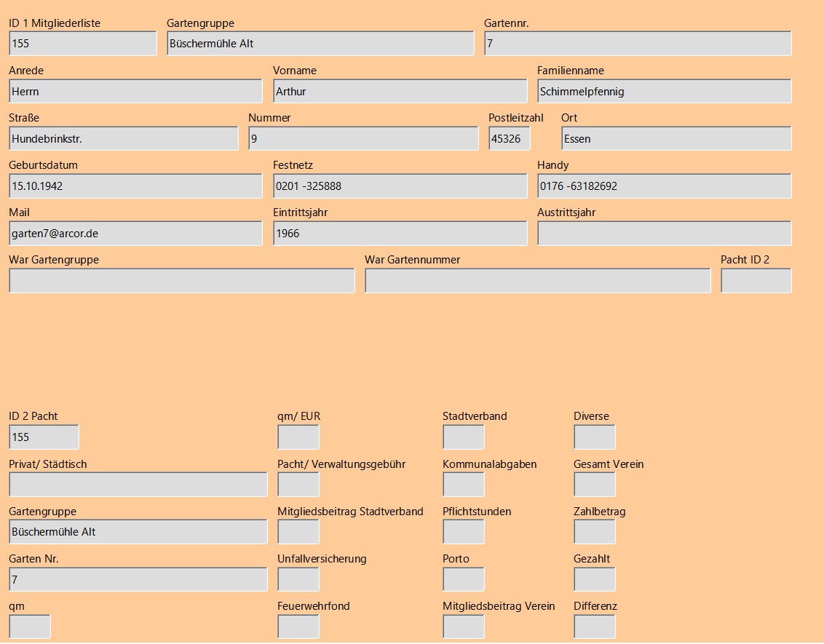824x644 pixels.
Task: Select the Privat/ Städtisch field
Action: click(138, 484)
